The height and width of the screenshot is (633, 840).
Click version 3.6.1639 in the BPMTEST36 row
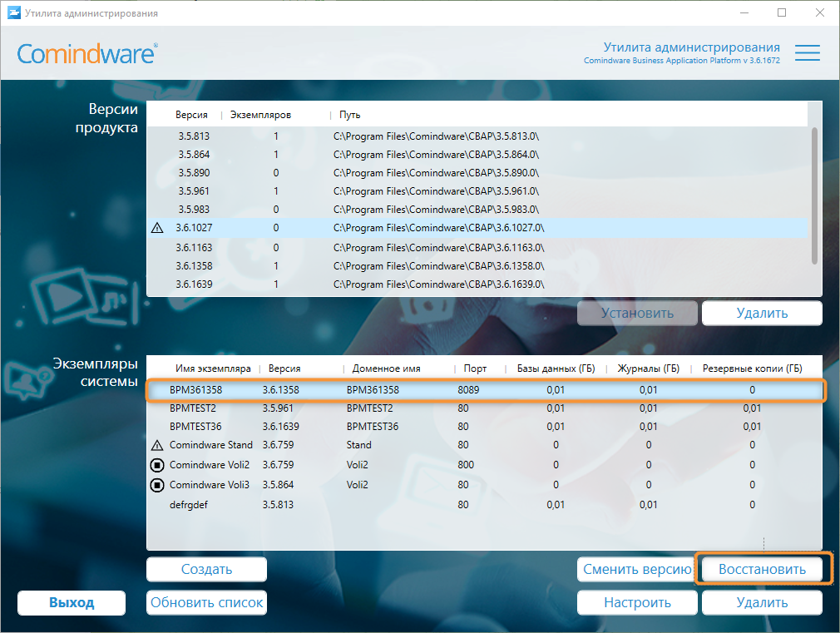coord(280,426)
